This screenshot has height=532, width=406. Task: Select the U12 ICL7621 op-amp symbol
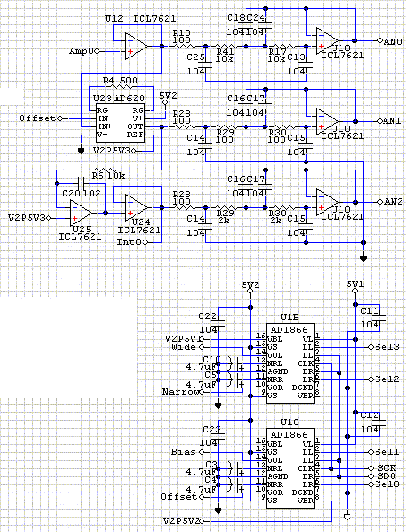pyautogui.click(x=136, y=47)
